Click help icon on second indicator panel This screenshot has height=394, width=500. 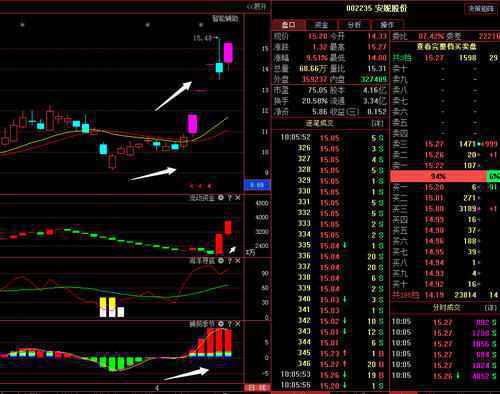coord(230,261)
